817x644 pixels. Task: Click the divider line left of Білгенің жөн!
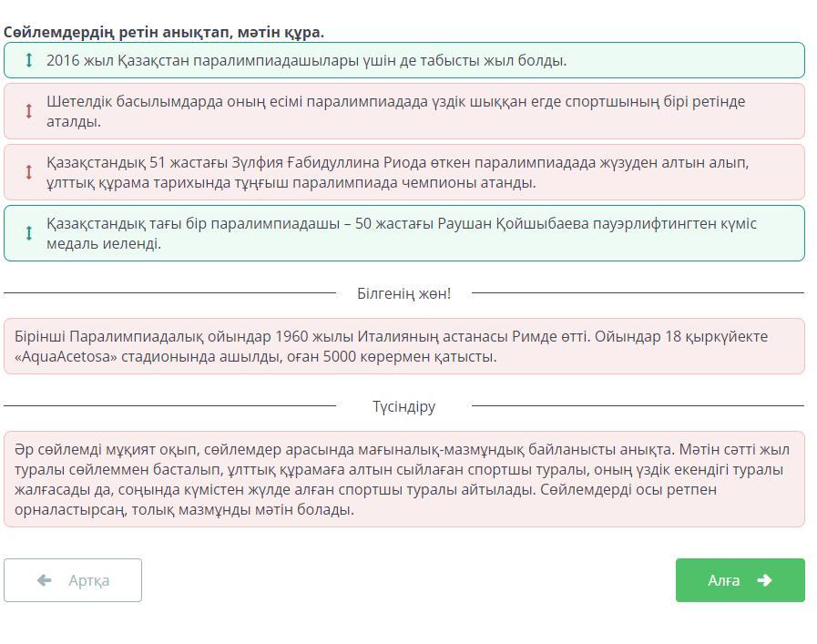(x=169, y=293)
